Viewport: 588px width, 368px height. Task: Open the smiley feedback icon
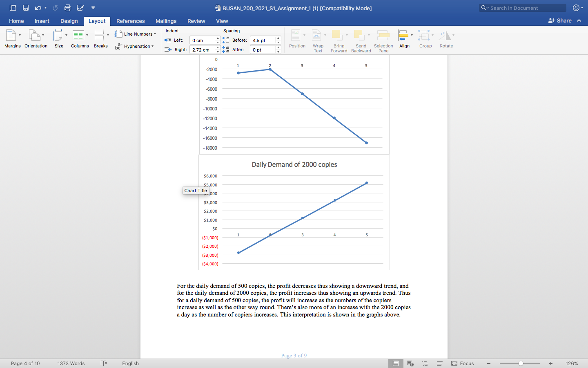[576, 8]
